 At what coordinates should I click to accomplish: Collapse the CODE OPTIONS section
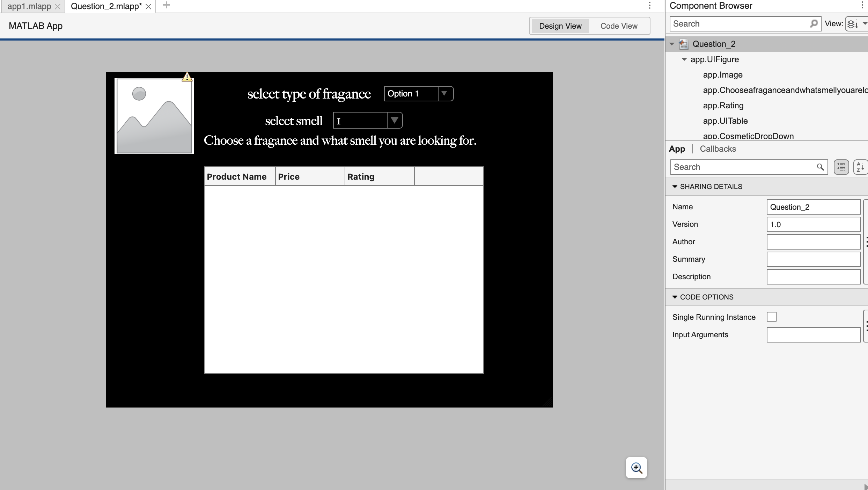coord(675,297)
